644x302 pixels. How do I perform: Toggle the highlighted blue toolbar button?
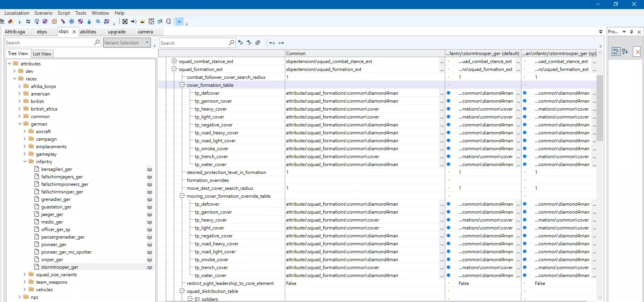[179, 21]
